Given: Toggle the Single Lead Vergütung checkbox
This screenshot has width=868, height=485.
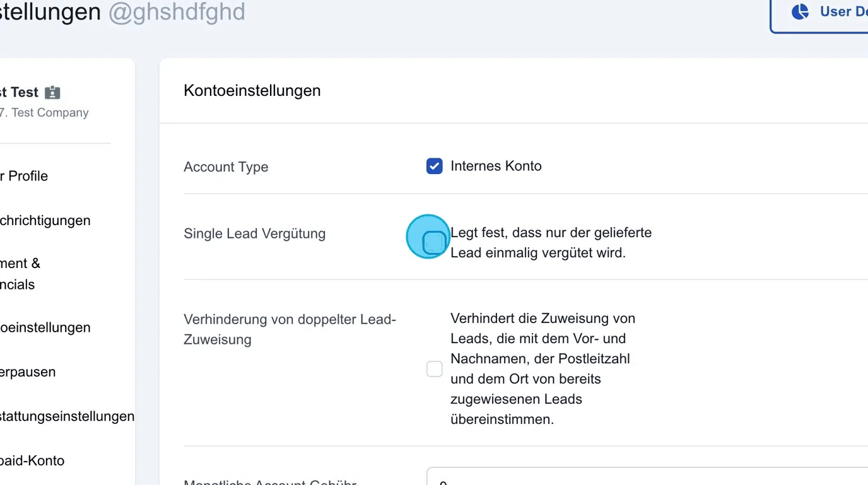Looking at the screenshot, I should [434, 242].
